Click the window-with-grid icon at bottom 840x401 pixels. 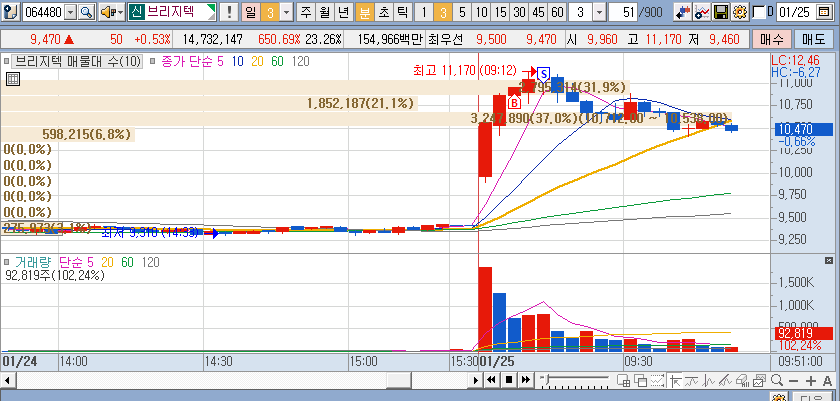[x=623, y=381]
